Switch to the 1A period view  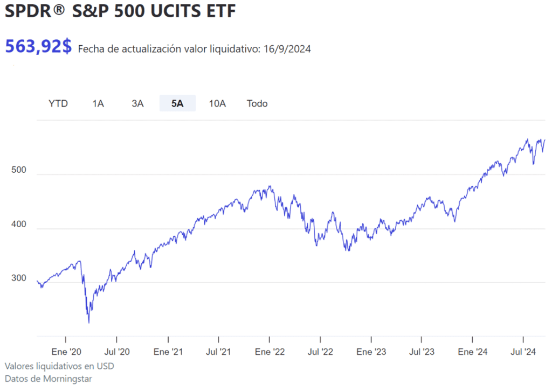pos(98,103)
